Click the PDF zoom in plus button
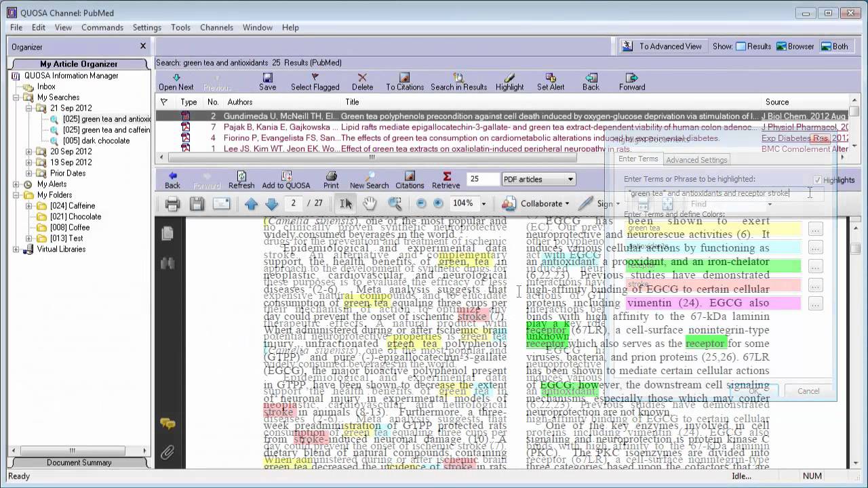868x488 pixels. [438, 203]
